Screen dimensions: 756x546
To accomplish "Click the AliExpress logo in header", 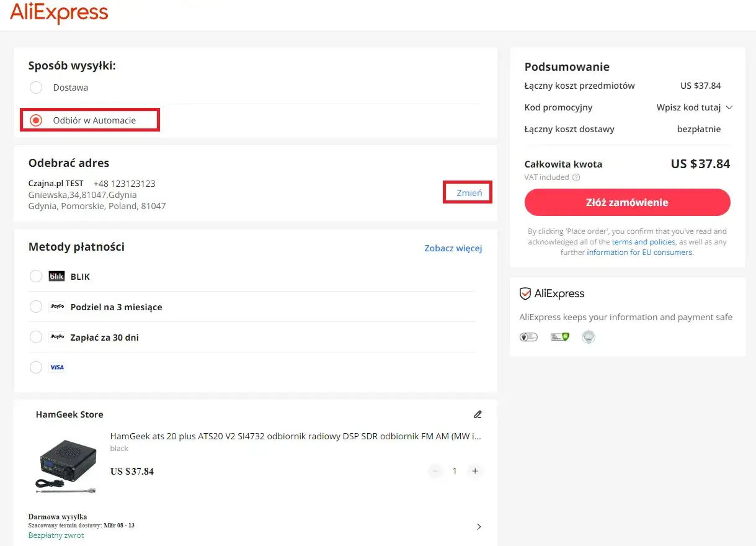I will [60, 12].
